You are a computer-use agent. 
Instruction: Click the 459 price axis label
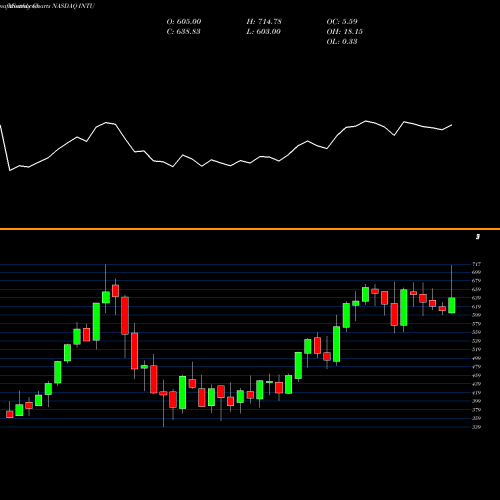[x=476, y=375]
